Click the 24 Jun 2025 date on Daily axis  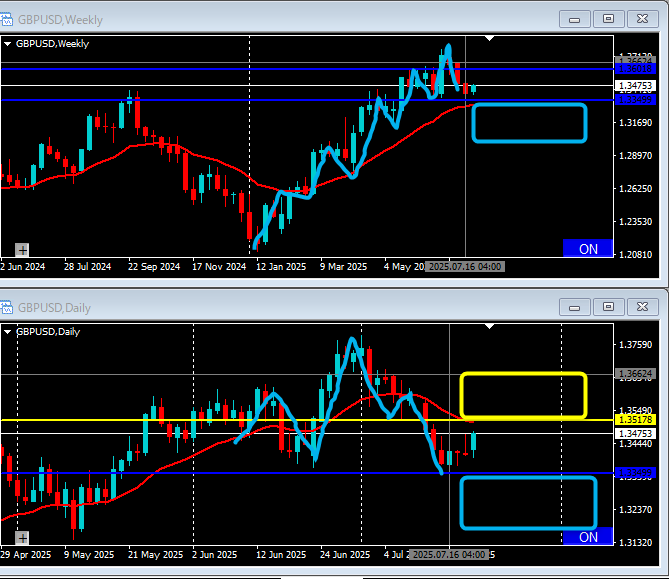pyautogui.click(x=345, y=555)
